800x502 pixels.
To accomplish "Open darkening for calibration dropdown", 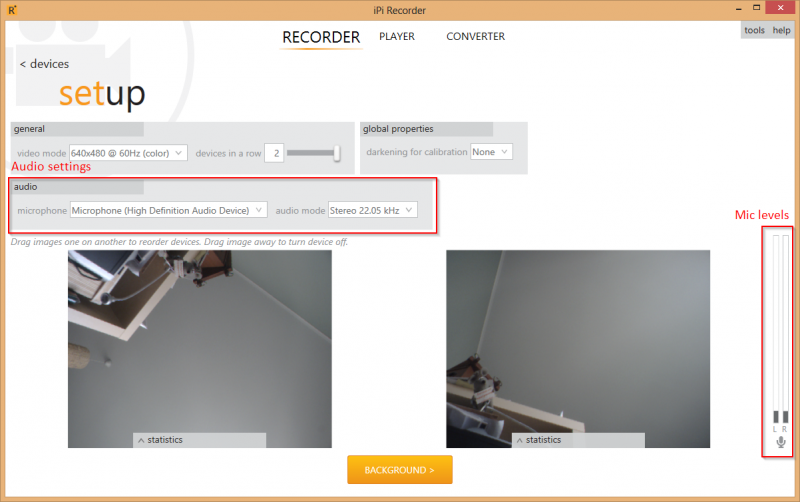I will (x=491, y=152).
